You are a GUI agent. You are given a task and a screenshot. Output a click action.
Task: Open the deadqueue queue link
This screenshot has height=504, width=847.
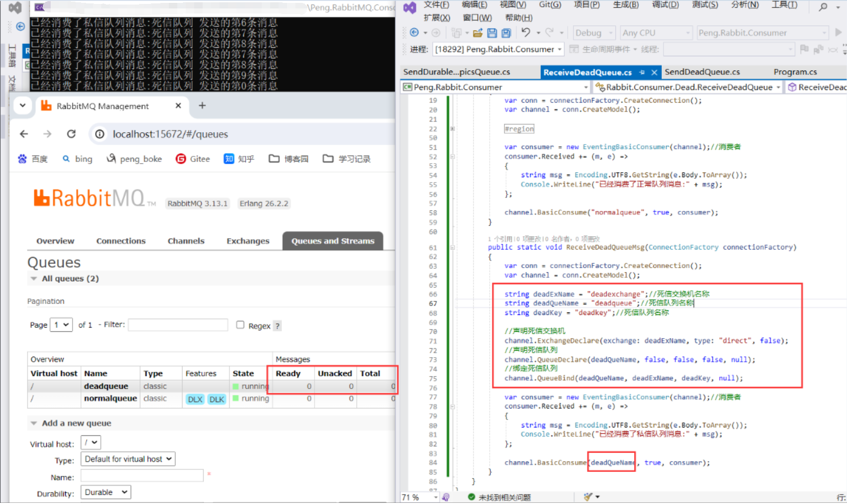[x=106, y=386]
